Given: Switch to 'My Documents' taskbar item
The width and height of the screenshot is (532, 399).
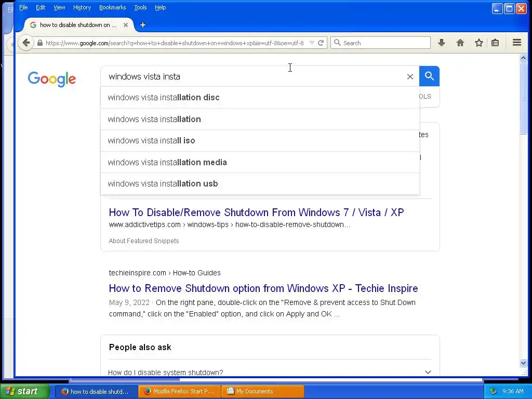Looking at the screenshot, I should (263, 391).
